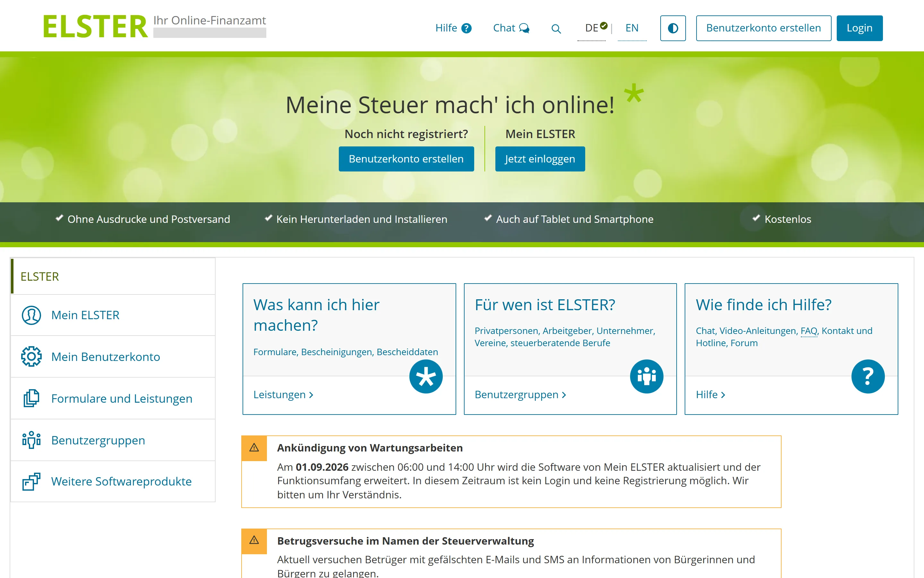Open the 'Was kann ich hier machen?' card heading
The width and height of the screenshot is (924, 578).
click(x=316, y=315)
